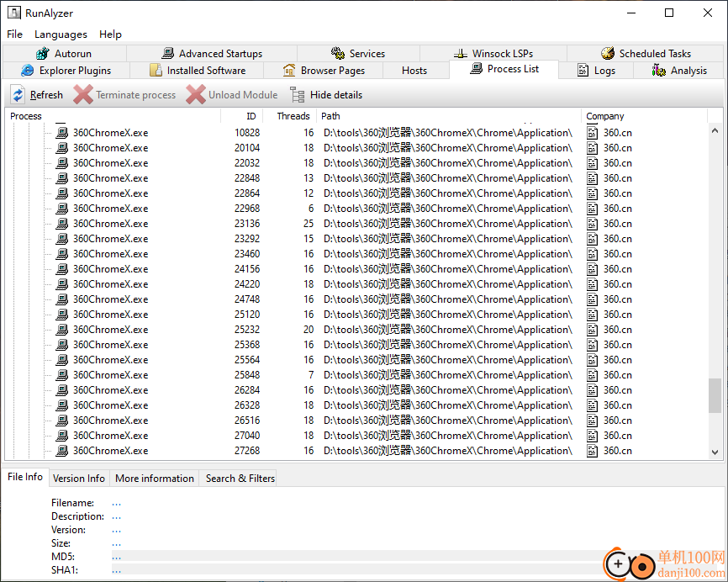Click the Analysis tab icon
The height and width of the screenshot is (582, 728).
(659, 70)
